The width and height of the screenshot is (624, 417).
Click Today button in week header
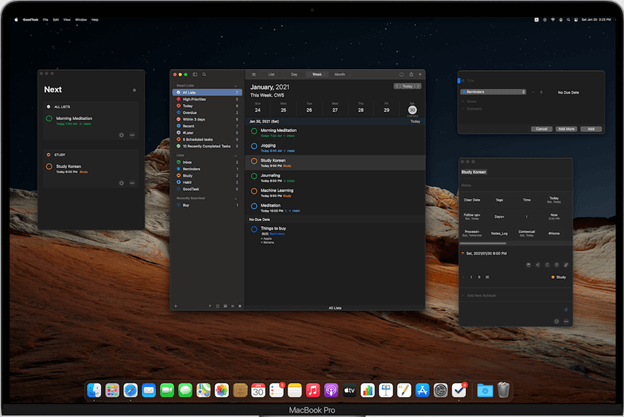pos(408,86)
